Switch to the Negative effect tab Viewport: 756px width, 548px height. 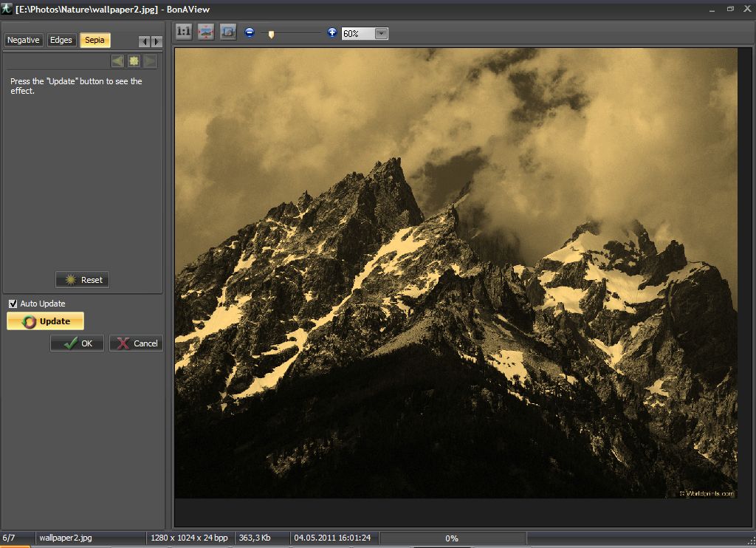point(24,40)
